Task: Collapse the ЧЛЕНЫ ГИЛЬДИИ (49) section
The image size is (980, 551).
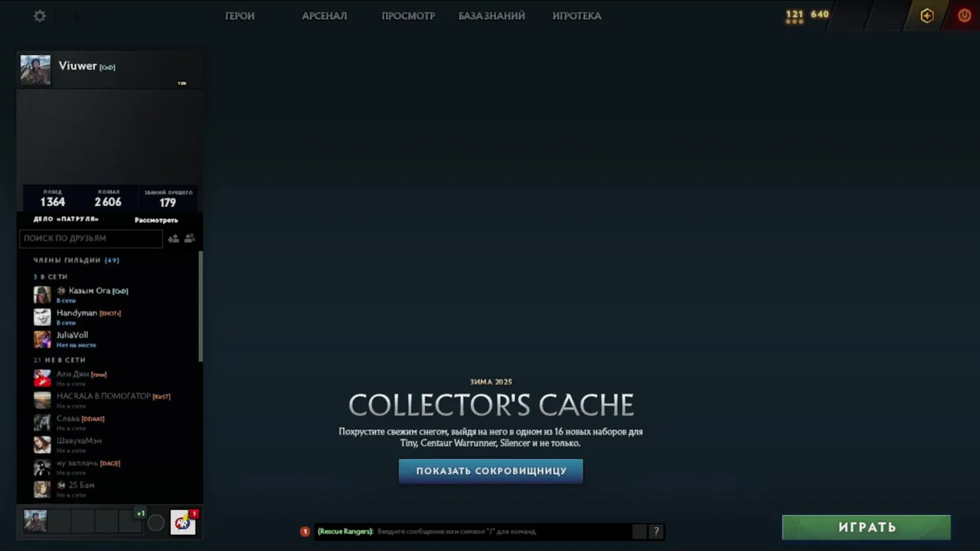Action: pyautogui.click(x=77, y=260)
